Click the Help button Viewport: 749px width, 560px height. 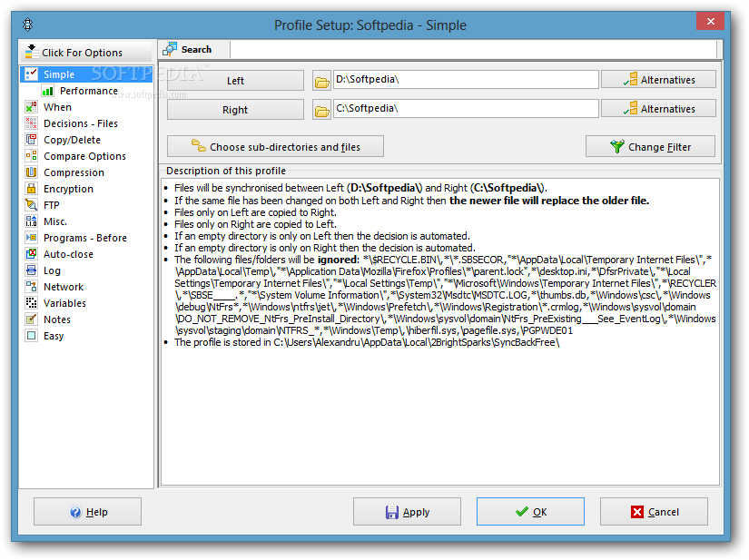click(x=87, y=512)
